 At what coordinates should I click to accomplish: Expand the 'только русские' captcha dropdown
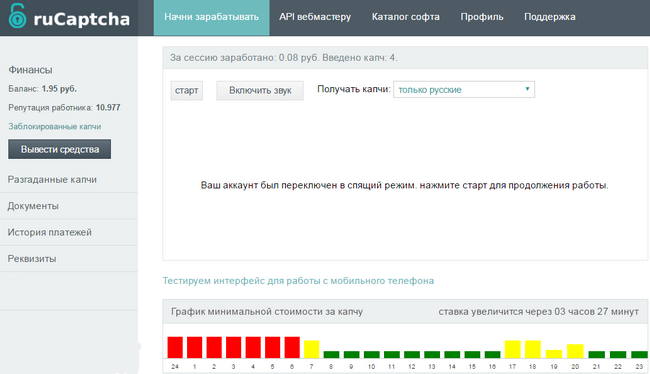(464, 90)
